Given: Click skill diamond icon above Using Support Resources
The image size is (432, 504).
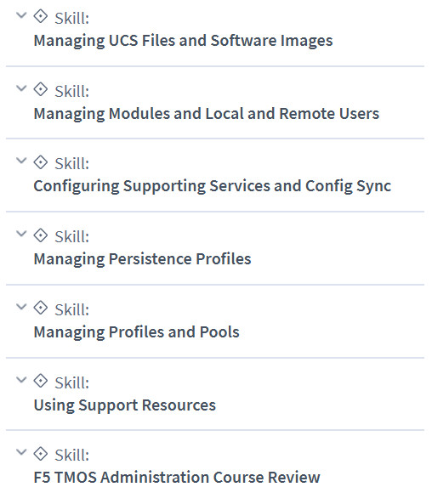Looking at the screenshot, I should pos(41,382).
